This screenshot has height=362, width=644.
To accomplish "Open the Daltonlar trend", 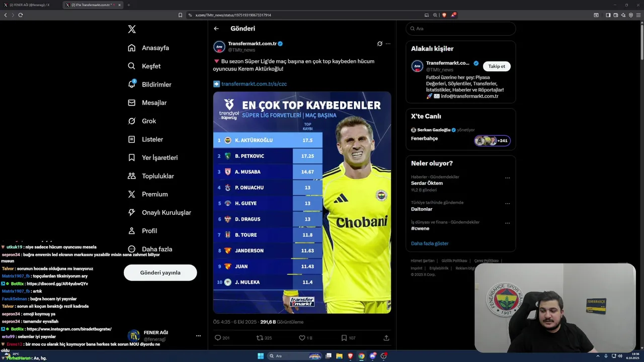I will [x=422, y=209].
